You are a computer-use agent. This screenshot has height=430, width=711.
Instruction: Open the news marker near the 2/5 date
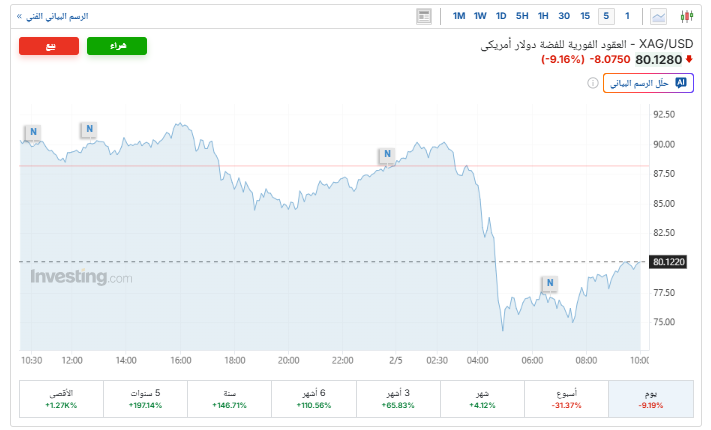point(386,154)
